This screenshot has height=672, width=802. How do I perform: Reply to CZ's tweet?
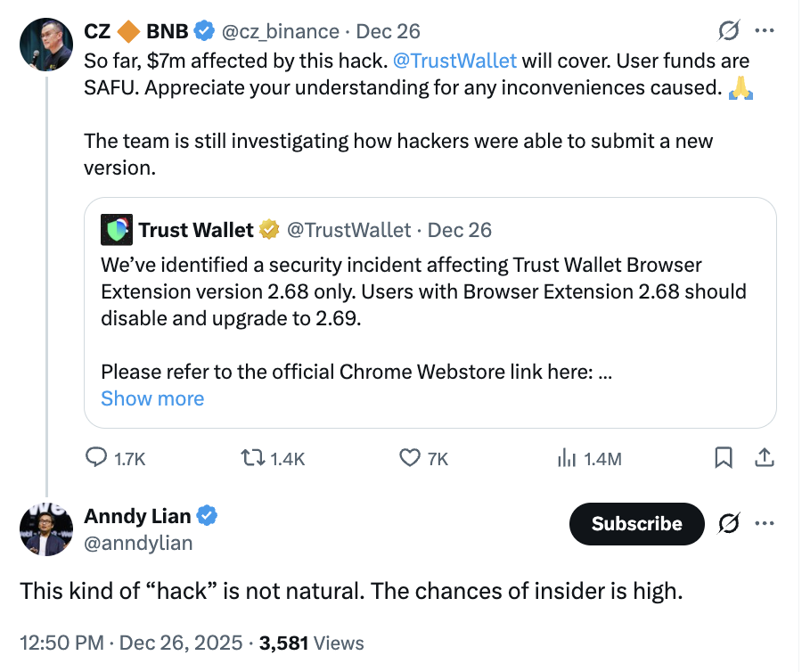pyautogui.click(x=96, y=458)
